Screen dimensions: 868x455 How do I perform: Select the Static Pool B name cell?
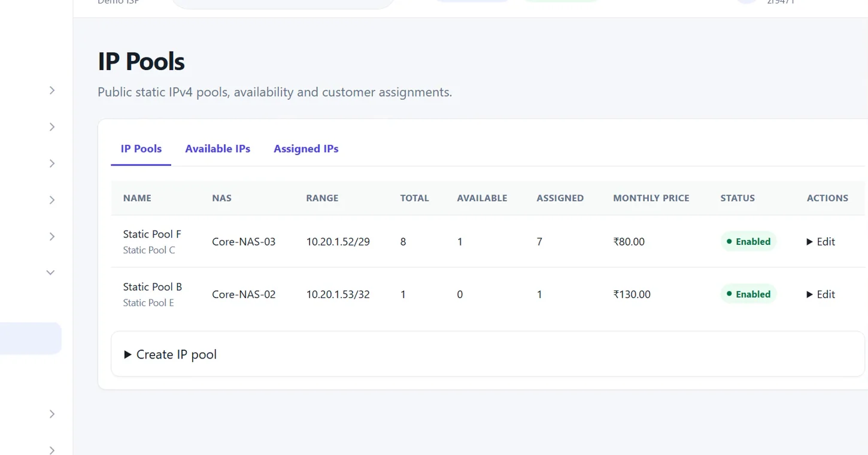click(153, 287)
